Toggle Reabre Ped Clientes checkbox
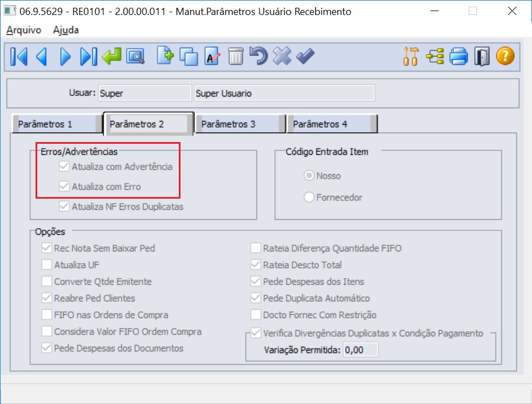Screen dimensions: 532x404 click(x=47, y=298)
